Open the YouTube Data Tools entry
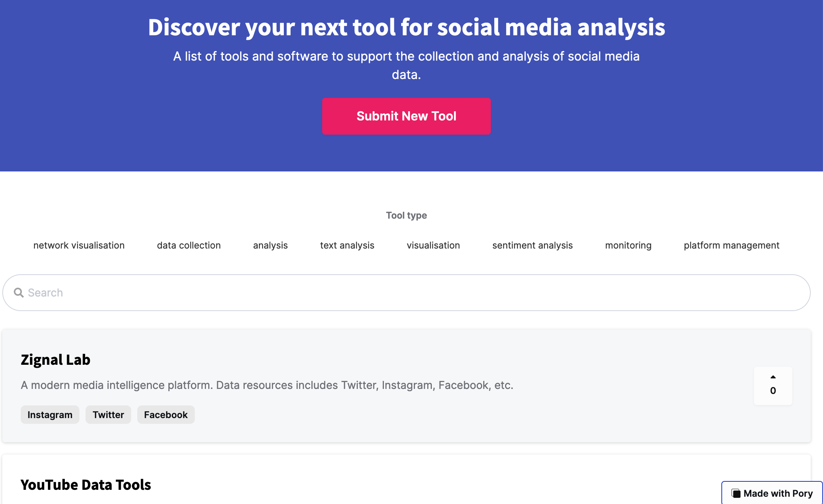The height and width of the screenshot is (504, 823). [x=85, y=484]
